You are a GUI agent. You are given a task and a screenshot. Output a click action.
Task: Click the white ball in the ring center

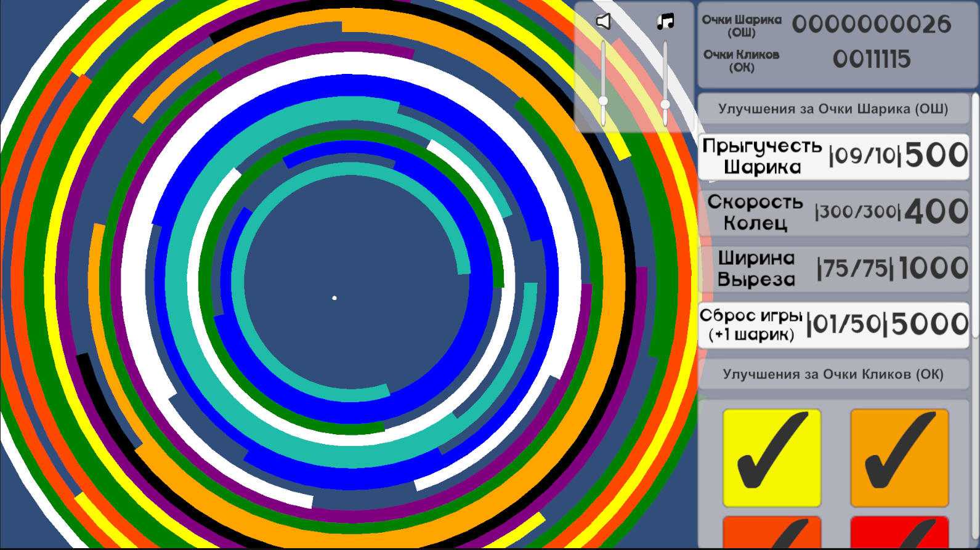pyautogui.click(x=334, y=298)
